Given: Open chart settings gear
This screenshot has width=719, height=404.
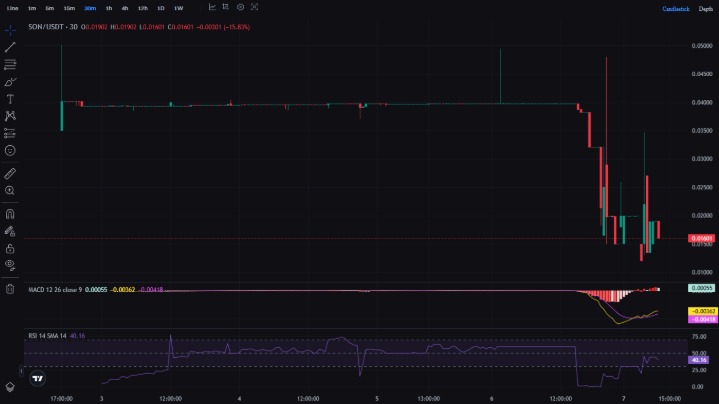Looking at the screenshot, I should tap(240, 7).
